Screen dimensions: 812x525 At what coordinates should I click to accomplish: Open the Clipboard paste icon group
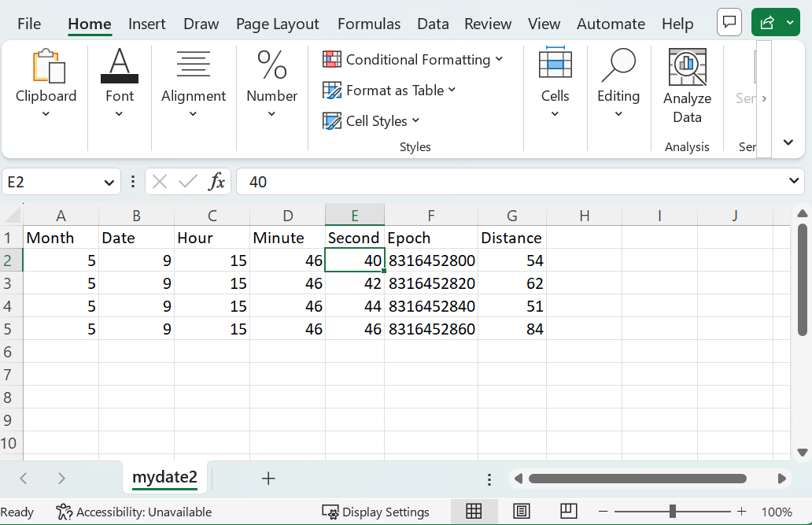pyautogui.click(x=46, y=68)
